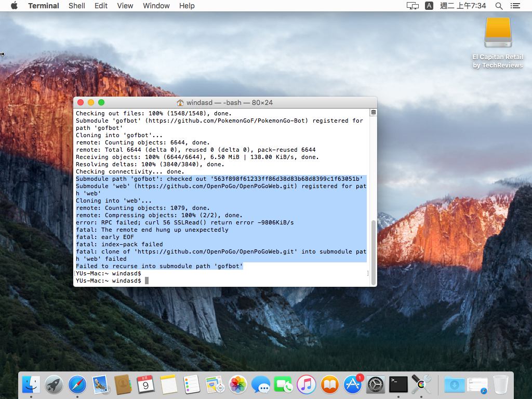This screenshot has width=532, height=399.
Task: Open App Store with update badge
Action: (353, 384)
